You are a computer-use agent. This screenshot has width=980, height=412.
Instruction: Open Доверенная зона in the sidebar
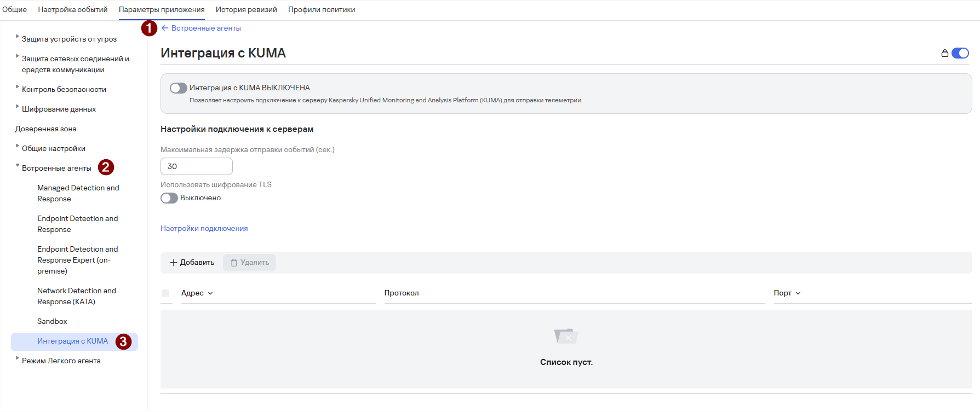pyautogui.click(x=46, y=129)
